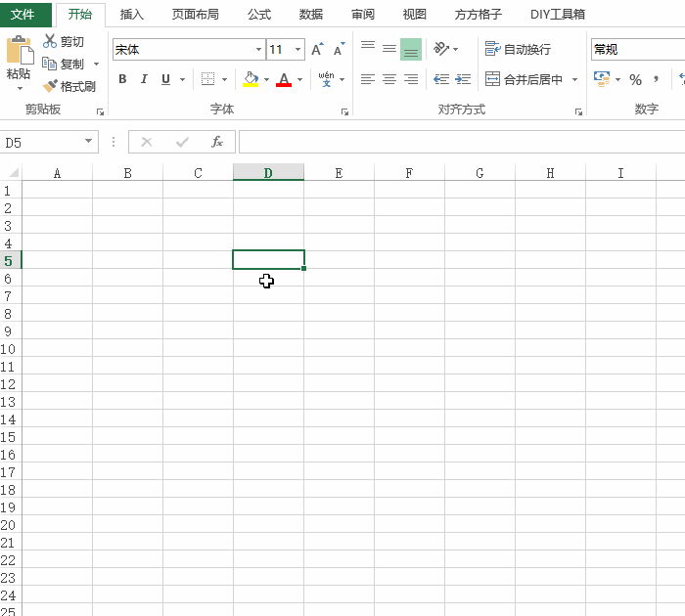Set middle vertical alignment

(389, 49)
